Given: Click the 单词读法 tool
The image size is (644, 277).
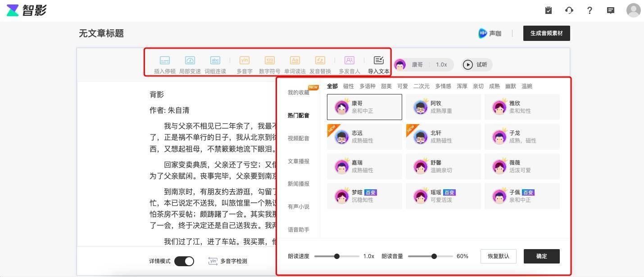Looking at the screenshot, I should coord(295,65).
